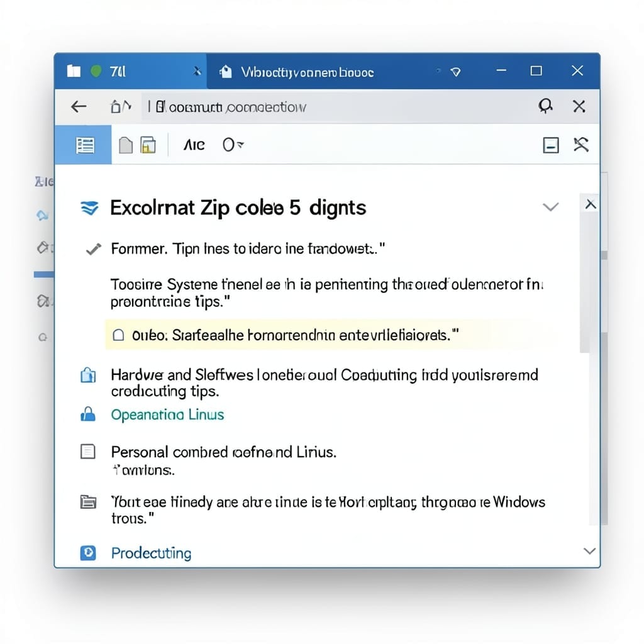Collapse the Excolrnat Zip colee section chevron
The image size is (644, 644).
point(550,206)
